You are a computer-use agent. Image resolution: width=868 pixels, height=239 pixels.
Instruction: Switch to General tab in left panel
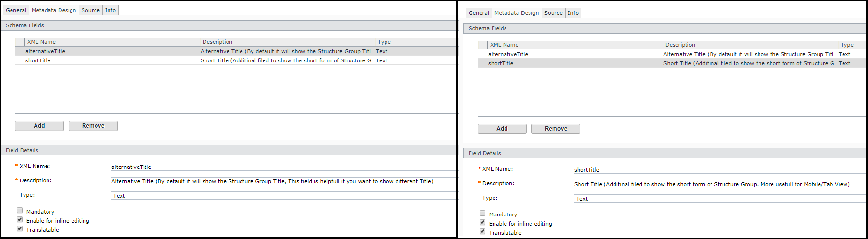click(16, 10)
